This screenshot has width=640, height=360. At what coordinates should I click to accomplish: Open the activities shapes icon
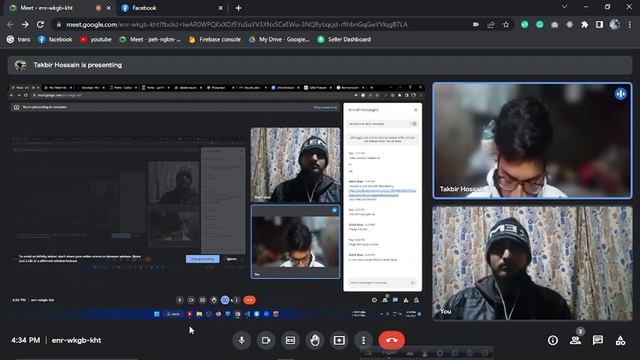tap(620, 340)
